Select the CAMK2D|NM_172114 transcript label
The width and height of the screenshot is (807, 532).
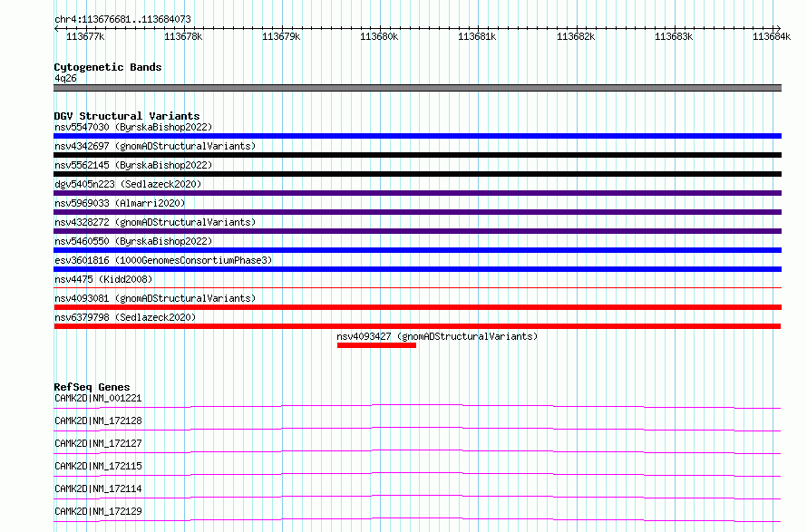[x=98, y=488]
